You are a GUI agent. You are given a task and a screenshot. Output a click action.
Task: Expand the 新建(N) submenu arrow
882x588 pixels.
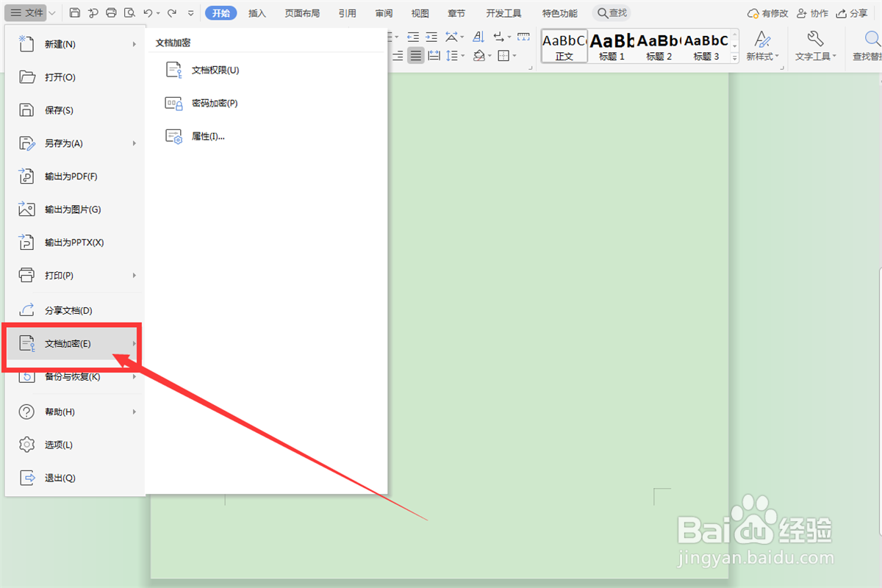[x=135, y=44]
